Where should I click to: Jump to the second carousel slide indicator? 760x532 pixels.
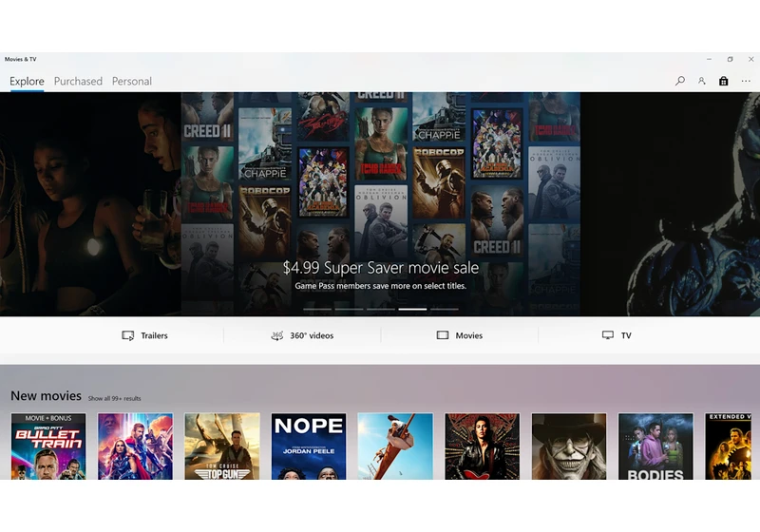point(349,309)
